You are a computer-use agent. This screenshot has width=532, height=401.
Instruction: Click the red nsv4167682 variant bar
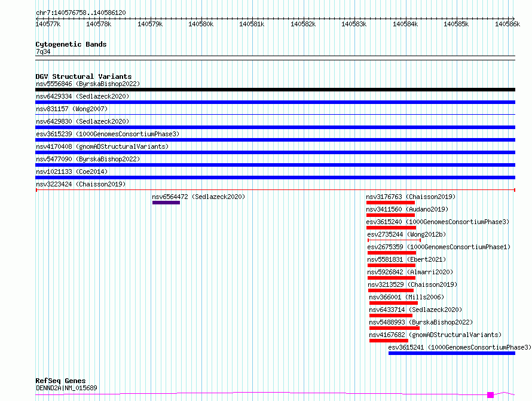point(389,341)
